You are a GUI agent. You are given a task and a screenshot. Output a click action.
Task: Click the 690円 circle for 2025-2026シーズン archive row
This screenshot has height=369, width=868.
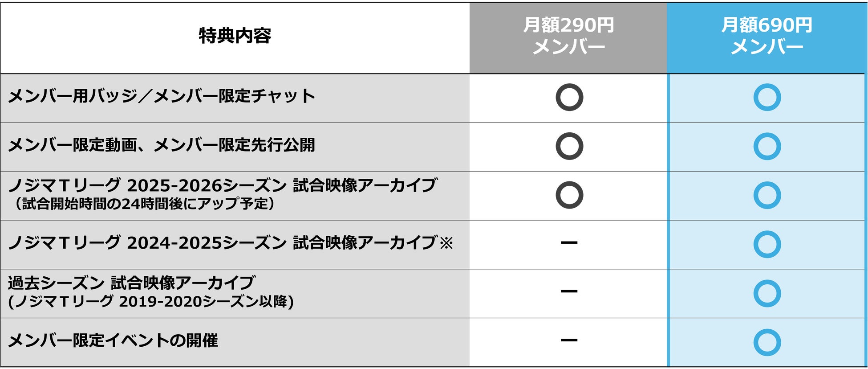click(x=767, y=195)
